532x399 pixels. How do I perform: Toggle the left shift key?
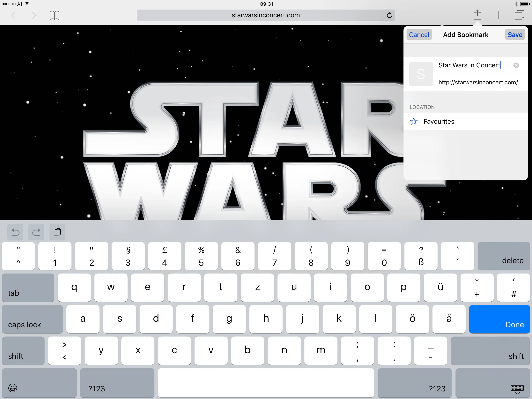tap(23, 351)
